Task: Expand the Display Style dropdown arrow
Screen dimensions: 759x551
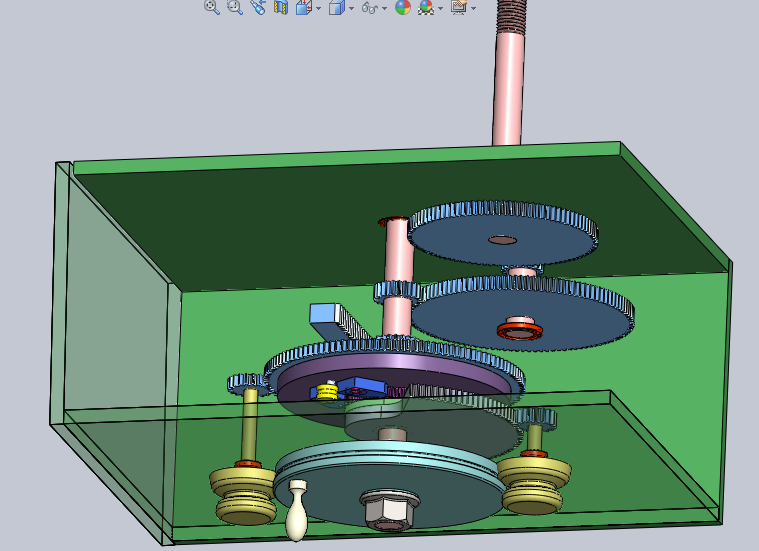Action: (x=351, y=8)
